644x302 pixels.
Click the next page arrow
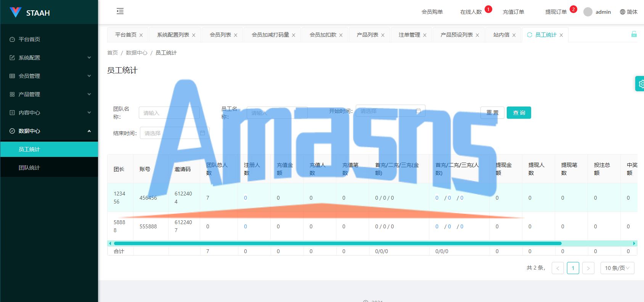point(588,268)
